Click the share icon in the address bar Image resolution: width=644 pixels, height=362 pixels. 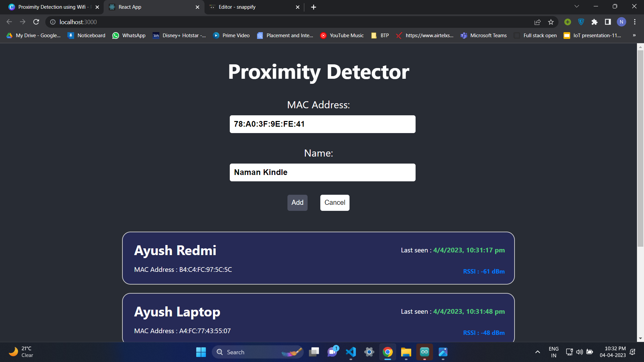coord(537,22)
